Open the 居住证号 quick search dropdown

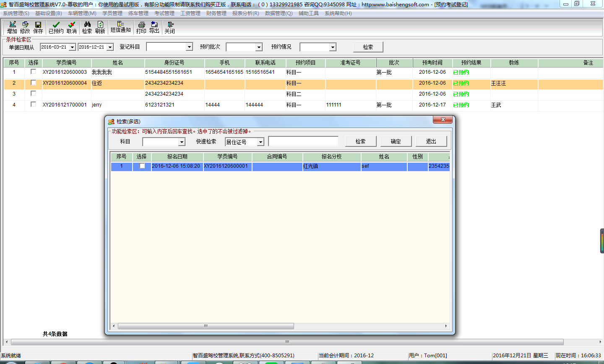coord(260,142)
